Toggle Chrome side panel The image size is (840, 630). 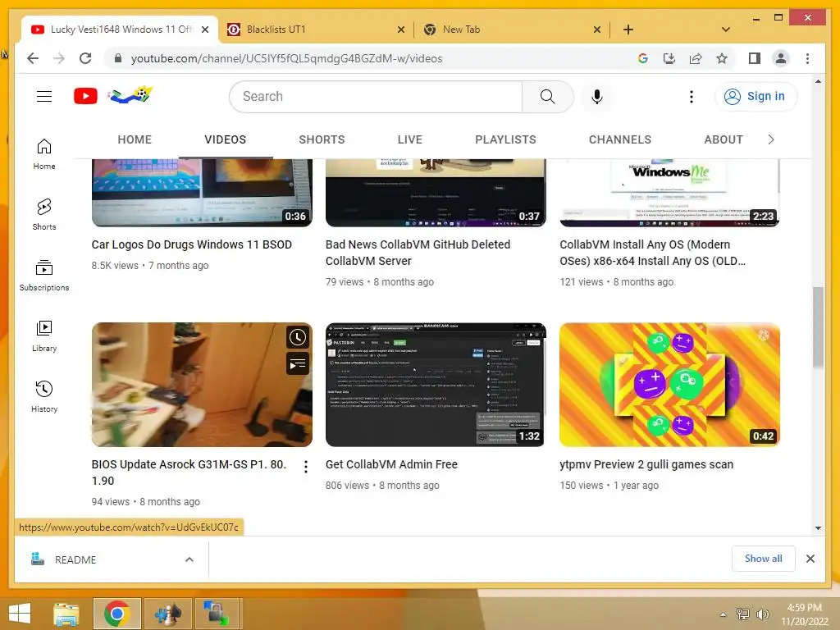(x=755, y=58)
